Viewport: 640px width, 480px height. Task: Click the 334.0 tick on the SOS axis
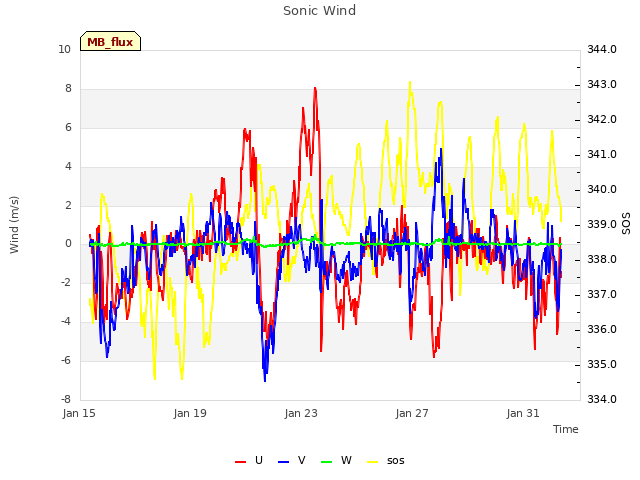[x=602, y=399]
